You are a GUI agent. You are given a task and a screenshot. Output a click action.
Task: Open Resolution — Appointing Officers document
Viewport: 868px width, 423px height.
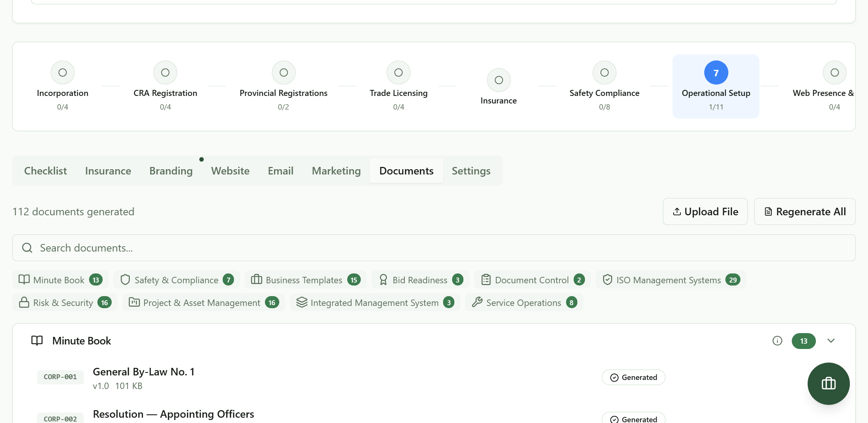[174, 414]
